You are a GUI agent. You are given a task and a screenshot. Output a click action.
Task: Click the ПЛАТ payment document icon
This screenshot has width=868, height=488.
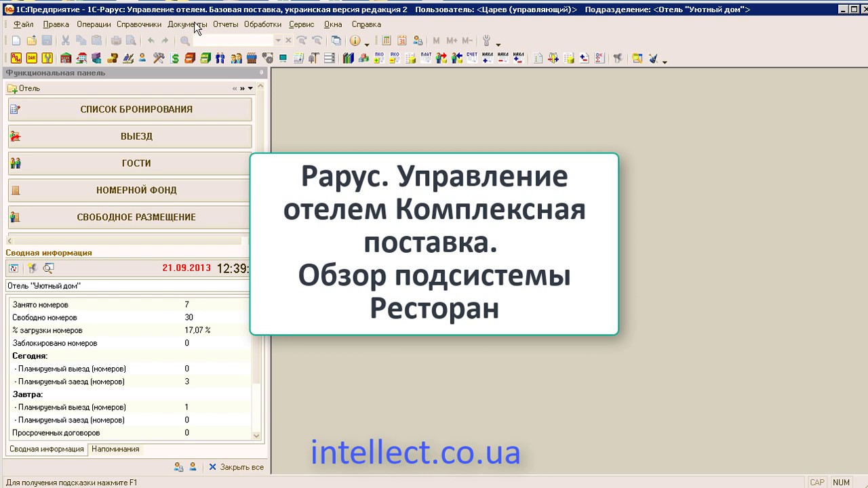[426, 58]
